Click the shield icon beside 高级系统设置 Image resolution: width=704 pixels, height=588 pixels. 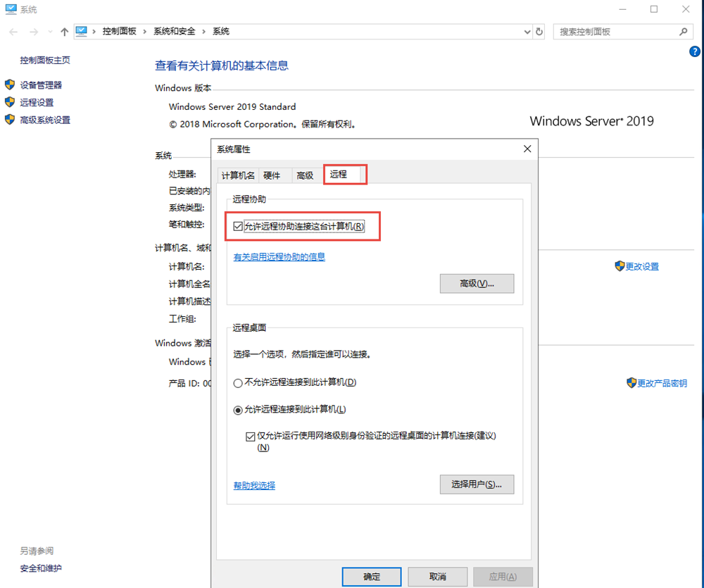pyautogui.click(x=10, y=120)
